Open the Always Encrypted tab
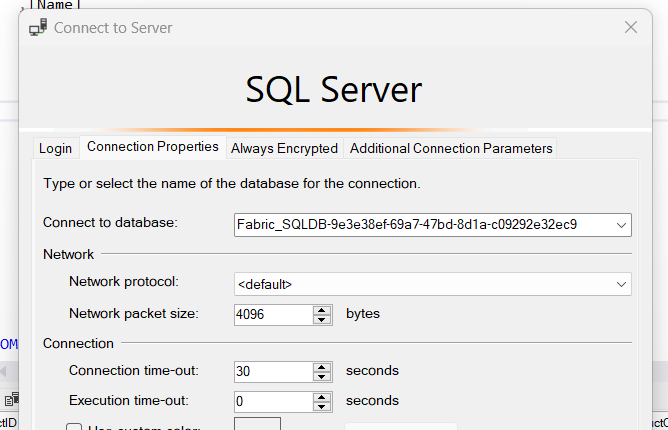Image resolution: width=668 pixels, height=430 pixels. (284, 148)
